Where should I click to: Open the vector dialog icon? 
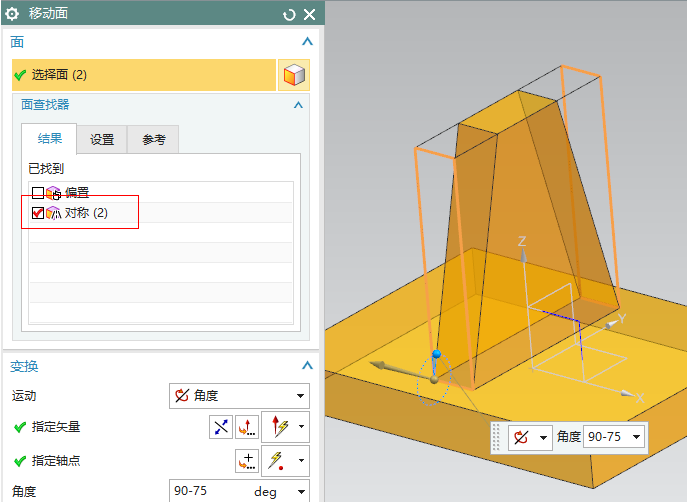[246, 427]
